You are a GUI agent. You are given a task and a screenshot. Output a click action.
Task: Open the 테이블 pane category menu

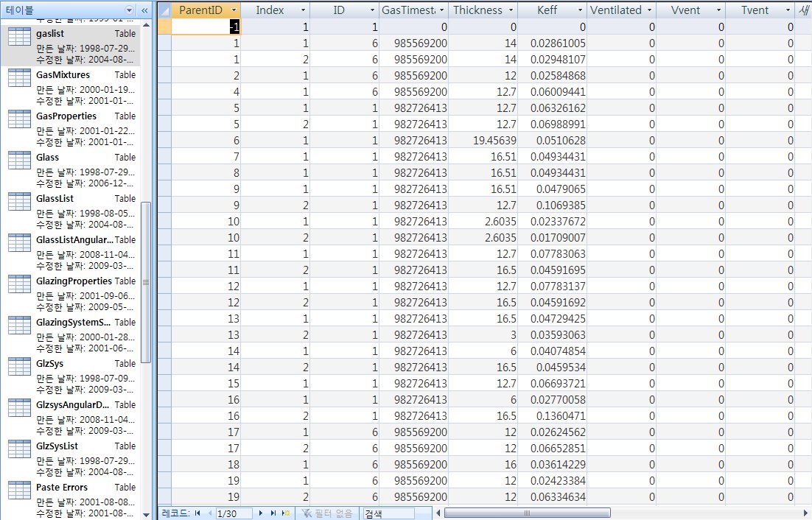[x=130, y=10]
